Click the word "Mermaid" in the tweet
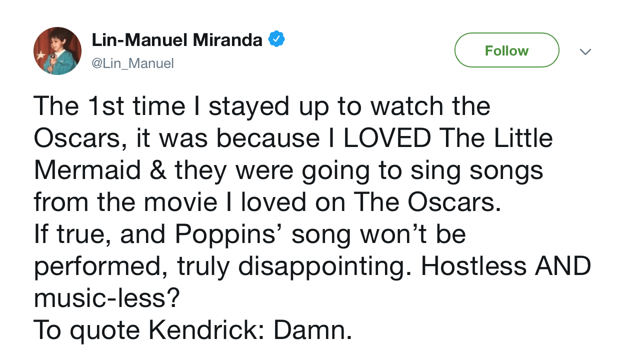The height and width of the screenshot is (364, 627). 87,170
